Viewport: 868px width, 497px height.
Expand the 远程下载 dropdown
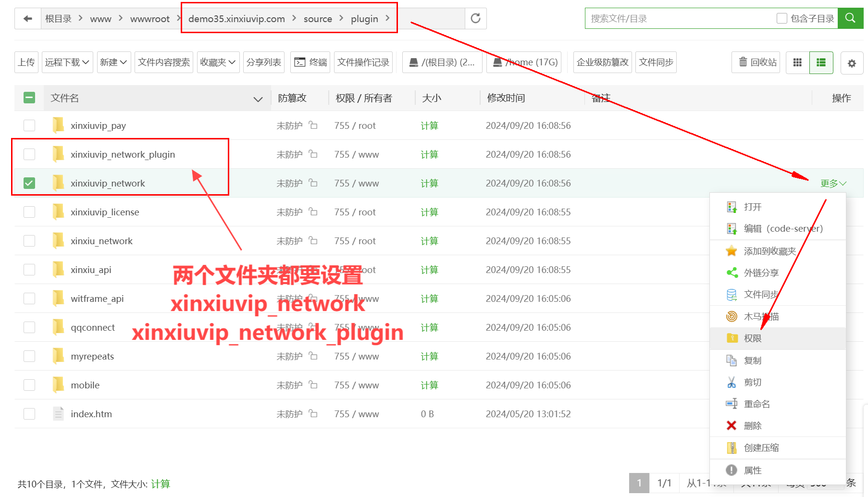pyautogui.click(x=67, y=62)
